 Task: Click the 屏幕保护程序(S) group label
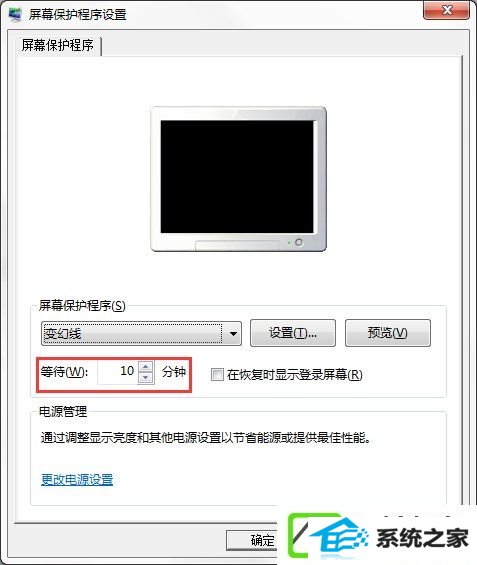(82, 306)
